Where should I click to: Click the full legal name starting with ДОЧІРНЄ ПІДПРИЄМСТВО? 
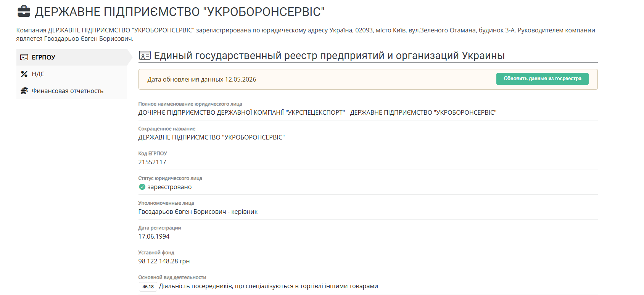coord(317,112)
